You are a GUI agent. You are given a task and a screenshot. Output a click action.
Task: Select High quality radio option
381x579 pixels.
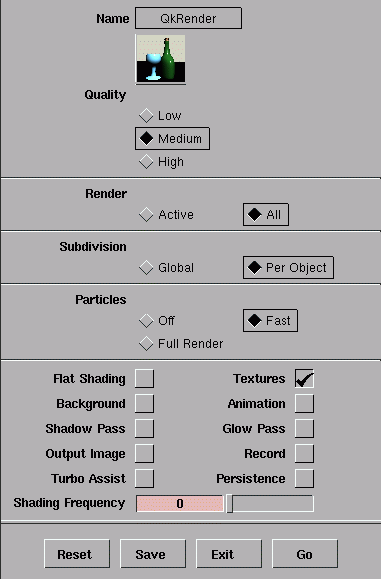coord(161,162)
